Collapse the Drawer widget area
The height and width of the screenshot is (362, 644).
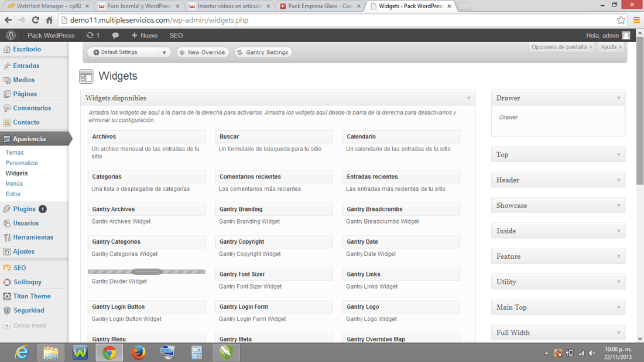(619, 98)
